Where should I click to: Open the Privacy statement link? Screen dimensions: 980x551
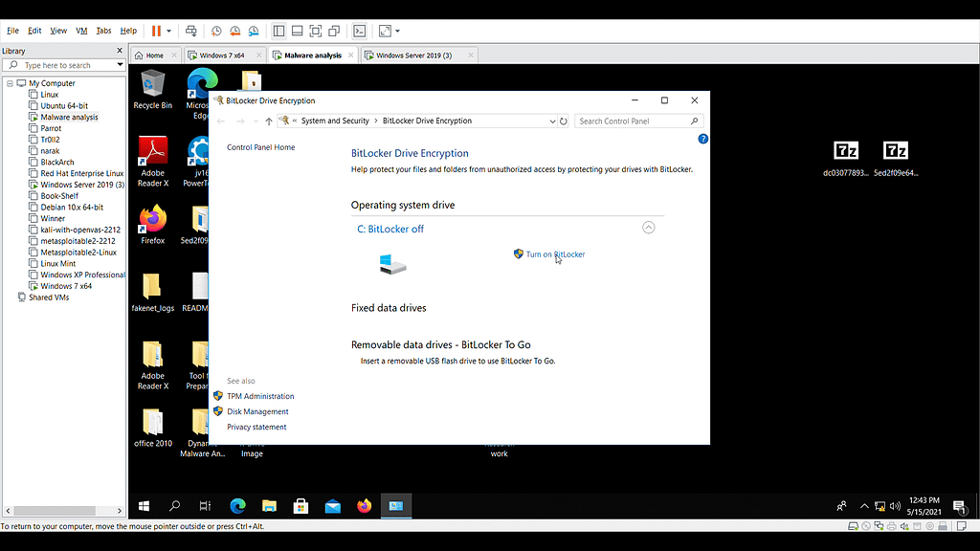coord(256,428)
